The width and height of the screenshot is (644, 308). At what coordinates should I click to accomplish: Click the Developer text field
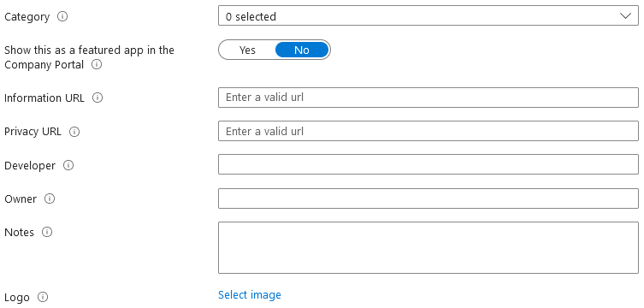click(x=428, y=164)
